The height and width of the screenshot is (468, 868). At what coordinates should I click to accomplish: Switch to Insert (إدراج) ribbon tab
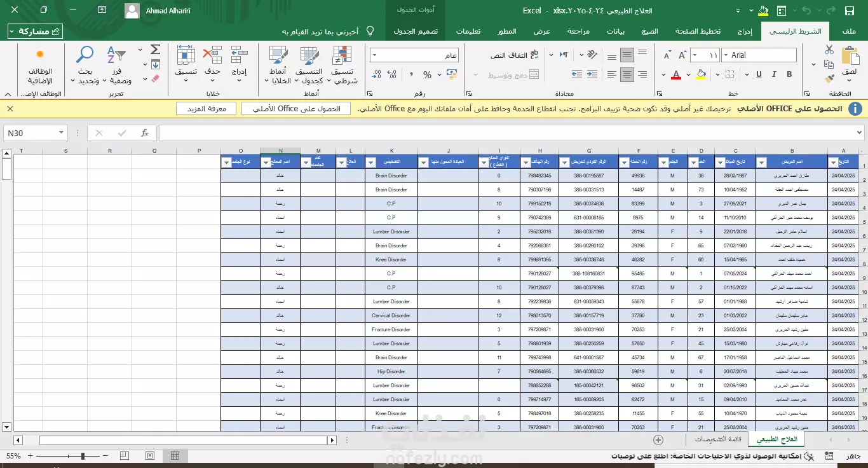[x=745, y=31]
